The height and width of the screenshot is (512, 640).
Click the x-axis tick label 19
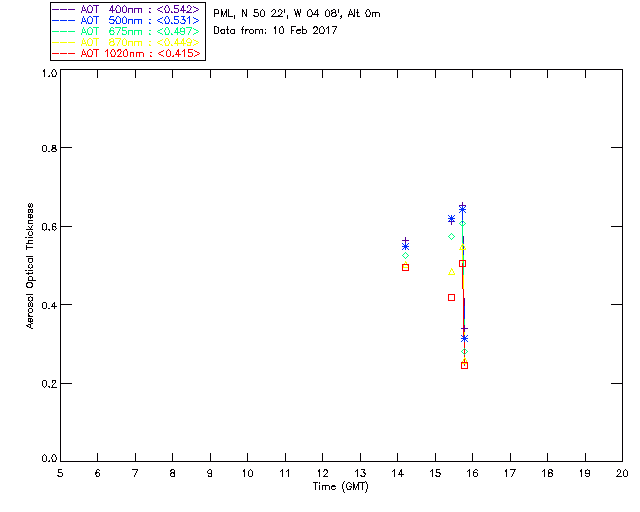[x=585, y=473]
